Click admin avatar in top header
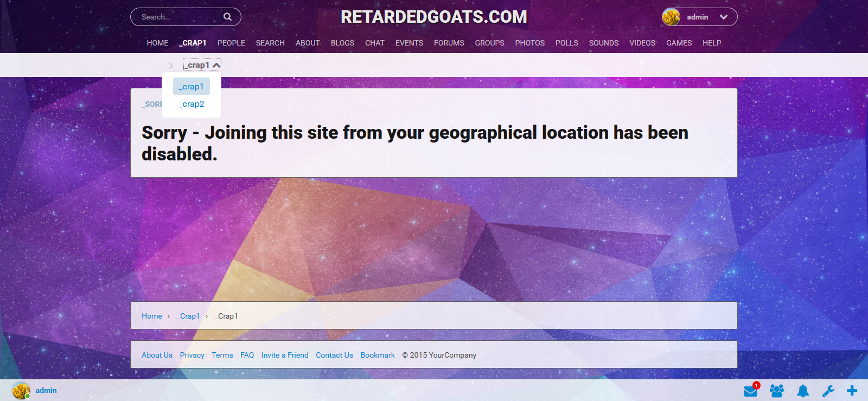 (671, 17)
